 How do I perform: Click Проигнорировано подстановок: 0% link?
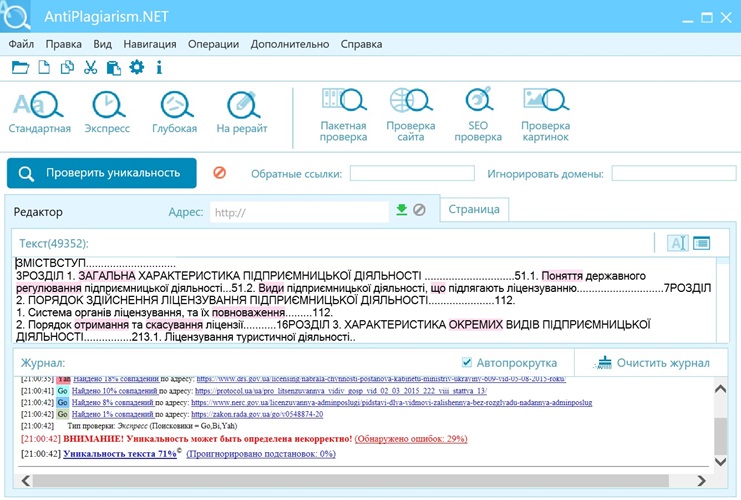pos(261,454)
